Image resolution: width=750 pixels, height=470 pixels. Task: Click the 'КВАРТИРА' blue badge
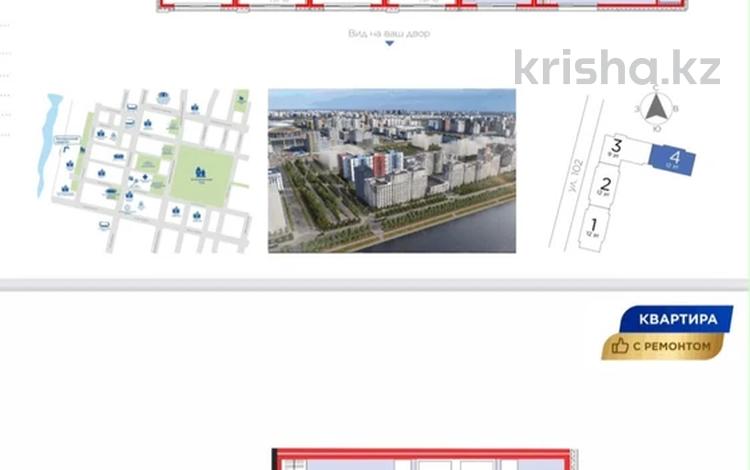[677, 319]
